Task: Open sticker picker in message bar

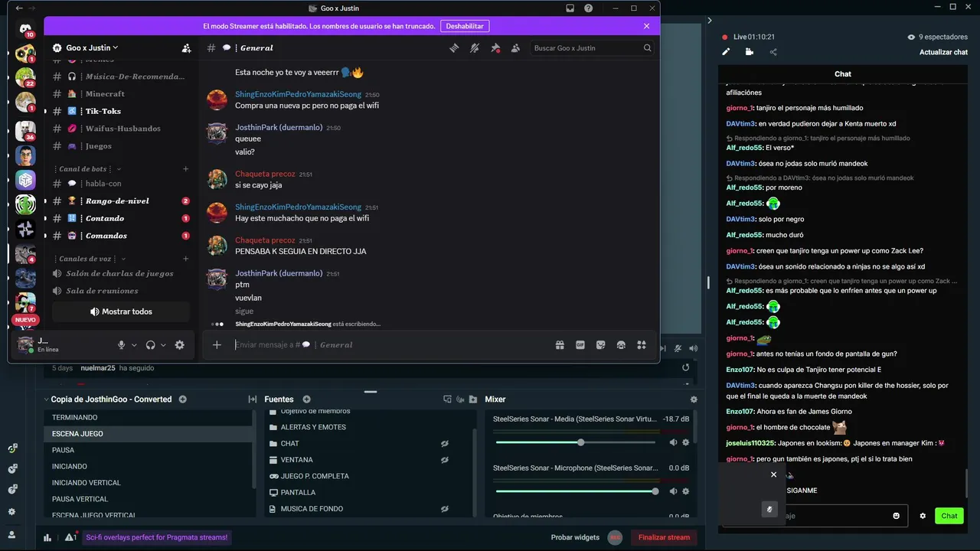Action: click(601, 345)
